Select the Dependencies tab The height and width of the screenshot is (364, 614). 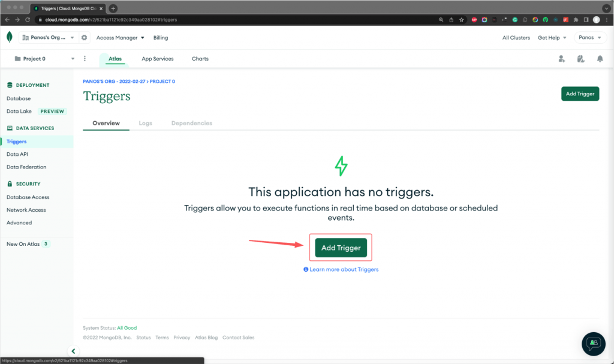[x=192, y=123]
